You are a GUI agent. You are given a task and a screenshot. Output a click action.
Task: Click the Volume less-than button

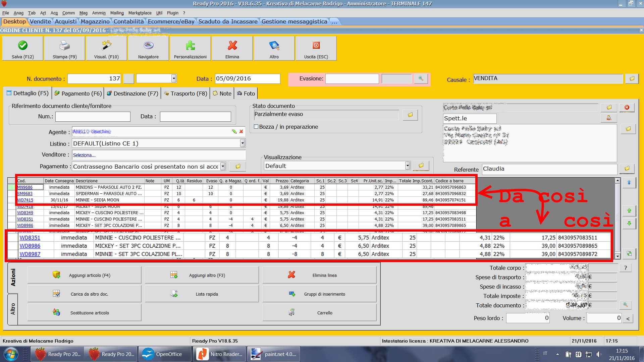click(x=628, y=318)
